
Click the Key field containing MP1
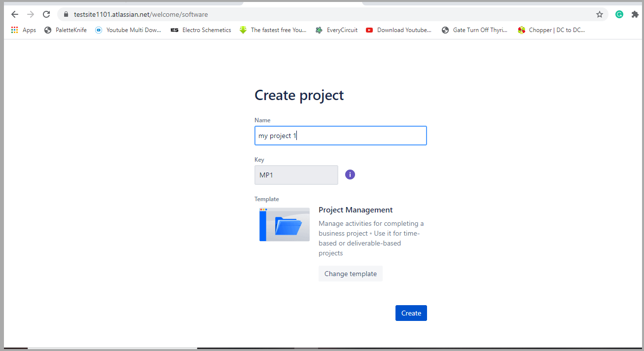[296, 175]
